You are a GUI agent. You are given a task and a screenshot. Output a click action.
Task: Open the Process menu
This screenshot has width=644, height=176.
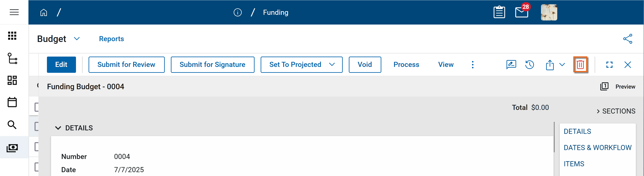(406, 65)
